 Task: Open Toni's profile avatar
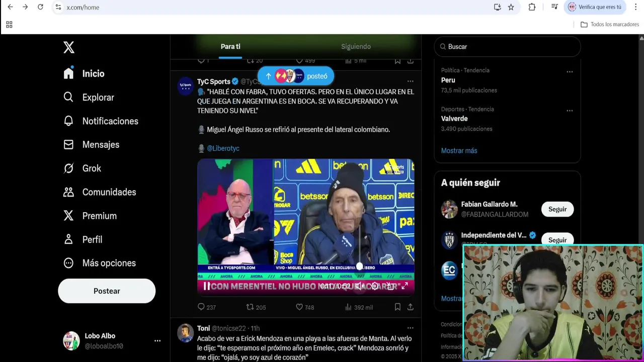186,333
